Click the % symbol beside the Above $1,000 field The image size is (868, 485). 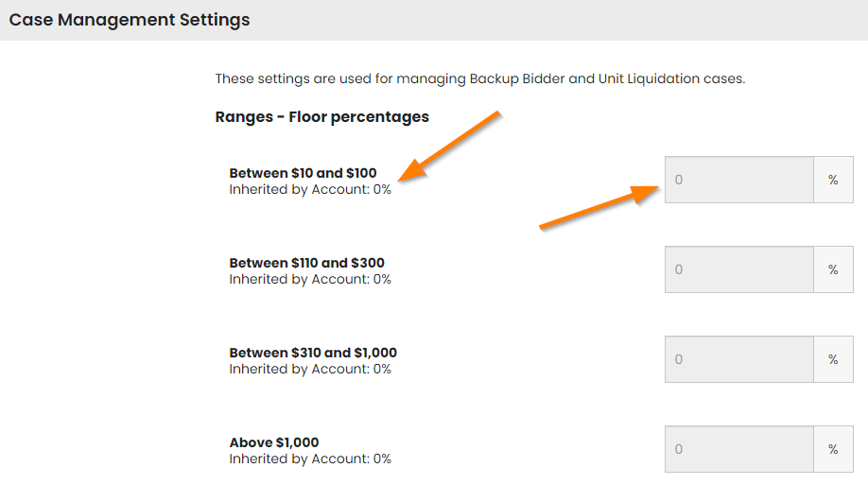tap(833, 449)
